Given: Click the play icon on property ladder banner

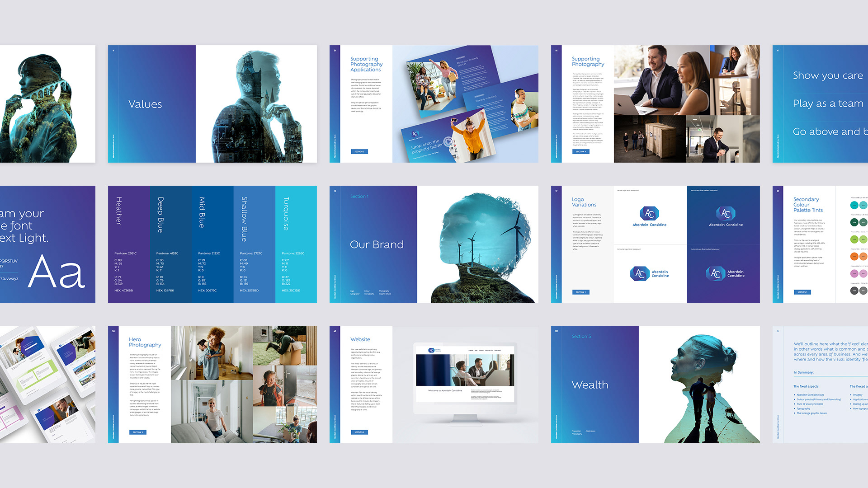Looking at the screenshot, I should [x=448, y=142].
